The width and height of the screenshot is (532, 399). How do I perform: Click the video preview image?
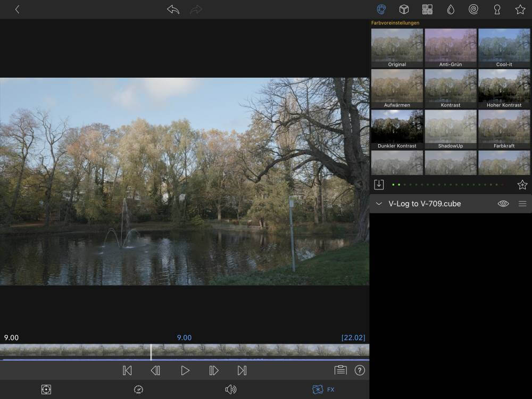185,181
